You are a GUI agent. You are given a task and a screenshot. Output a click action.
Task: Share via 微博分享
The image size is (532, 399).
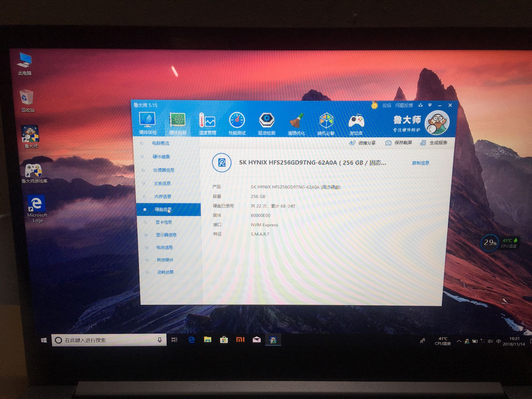click(x=362, y=143)
